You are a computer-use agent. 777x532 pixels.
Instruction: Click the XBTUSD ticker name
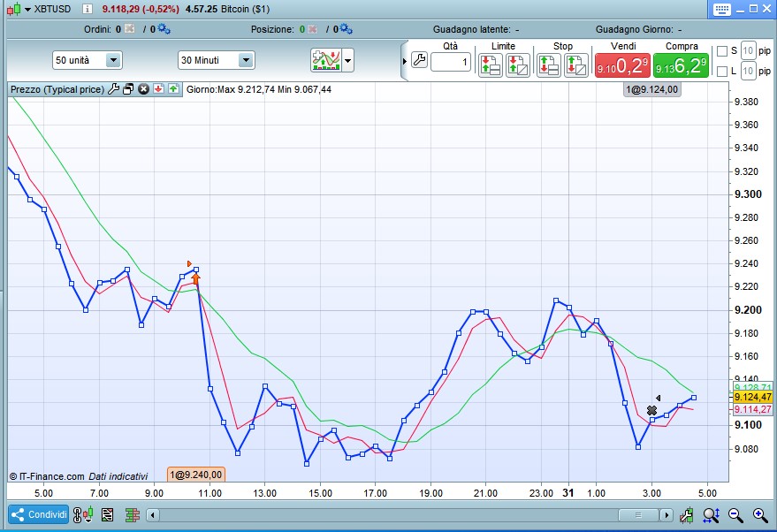[52, 9]
